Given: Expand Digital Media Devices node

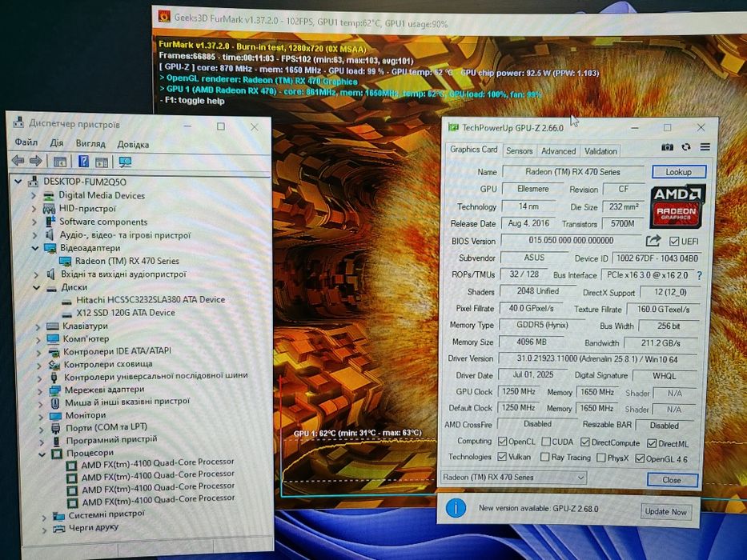Looking at the screenshot, I should coord(34,195).
